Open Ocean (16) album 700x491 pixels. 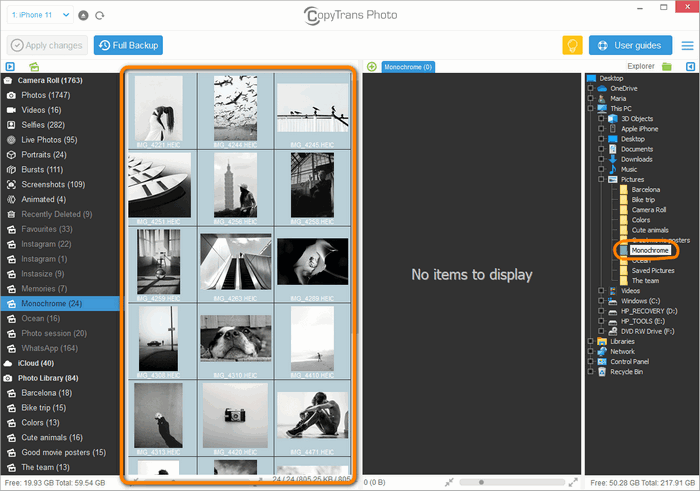(x=40, y=318)
